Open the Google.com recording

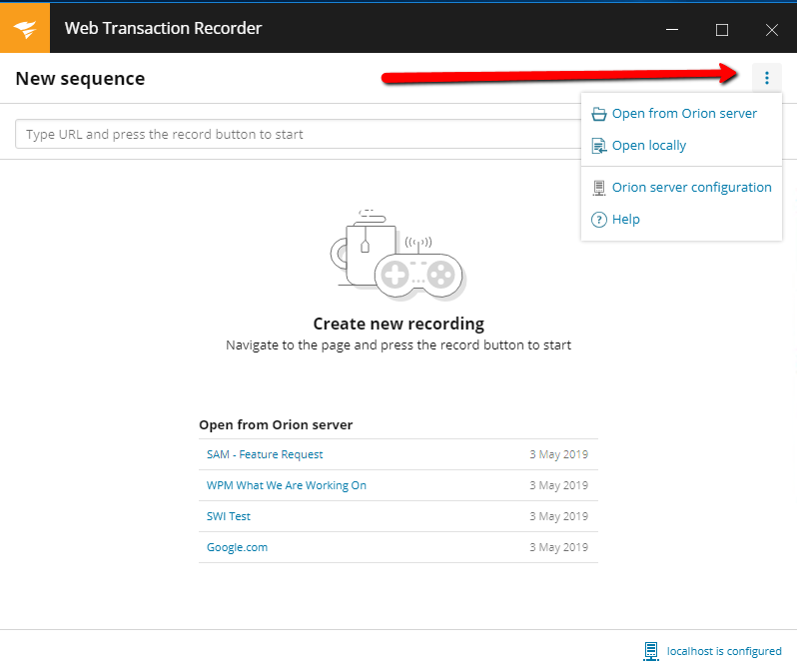click(237, 547)
